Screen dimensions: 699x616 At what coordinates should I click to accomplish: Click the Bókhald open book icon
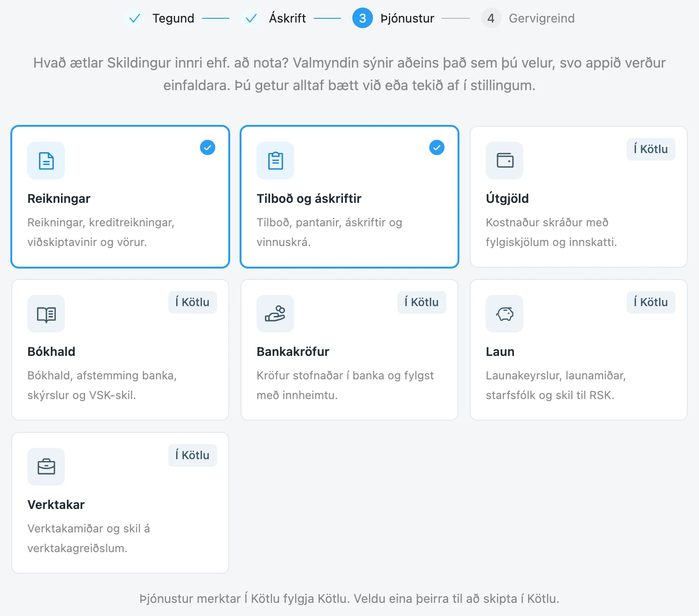click(46, 314)
